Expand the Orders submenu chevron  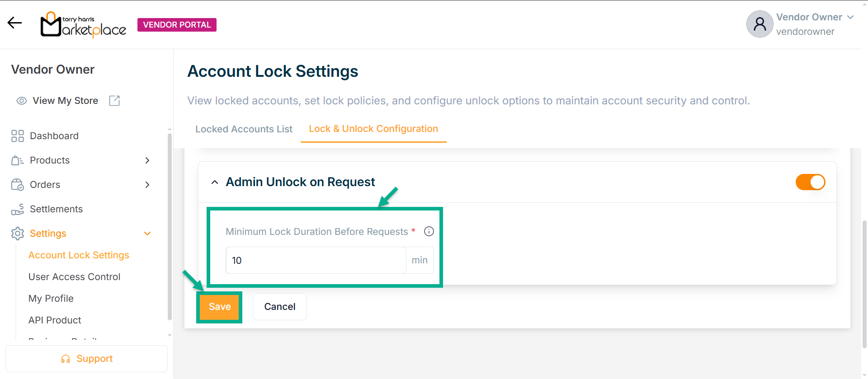147,185
